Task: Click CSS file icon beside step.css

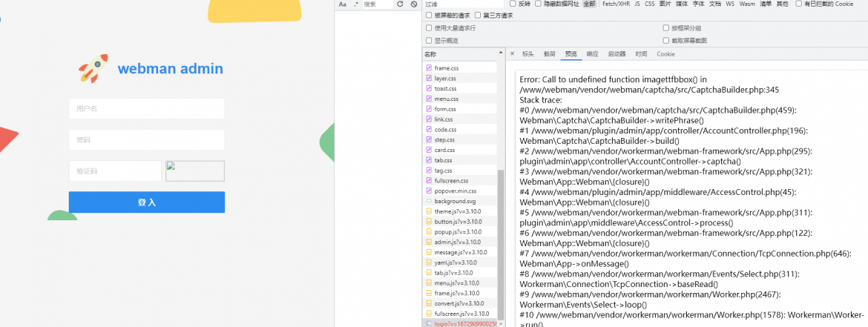Action: point(429,139)
